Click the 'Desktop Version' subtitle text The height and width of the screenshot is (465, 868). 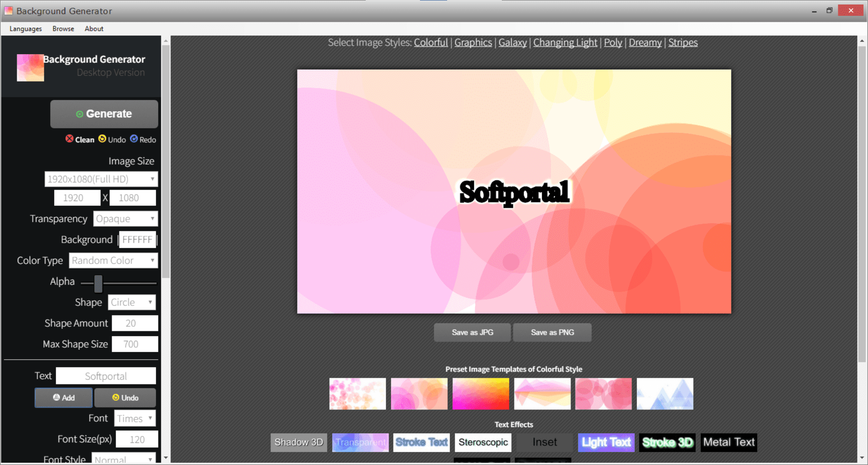click(x=111, y=72)
